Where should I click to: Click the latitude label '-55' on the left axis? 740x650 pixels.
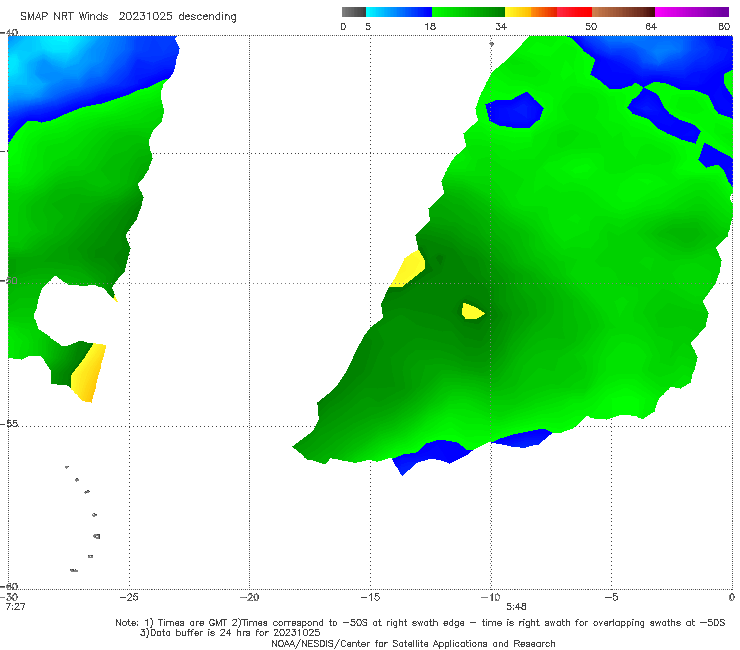9,424
